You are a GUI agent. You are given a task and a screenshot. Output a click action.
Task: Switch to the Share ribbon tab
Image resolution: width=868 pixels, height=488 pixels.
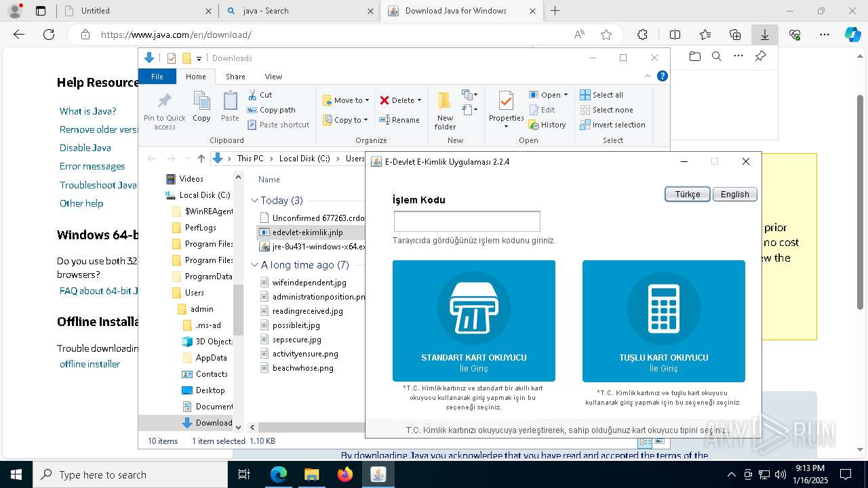pyautogui.click(x=235, y=77)
